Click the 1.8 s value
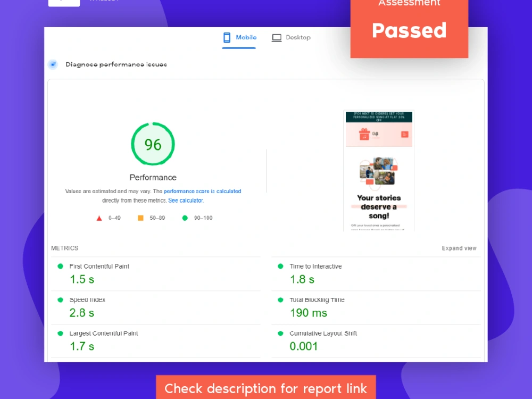Screen dimensions: 532x399 [x=302, y=280]
